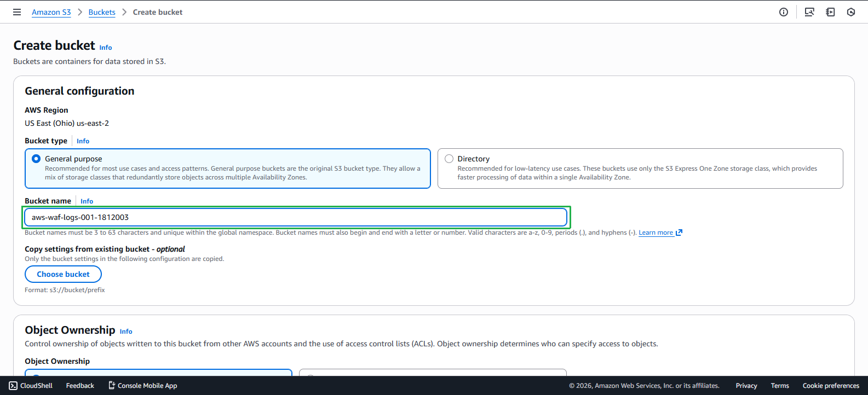This screenshot has height=395, width=868.
Task: Open the info panel icon in header
Action: 784,12
